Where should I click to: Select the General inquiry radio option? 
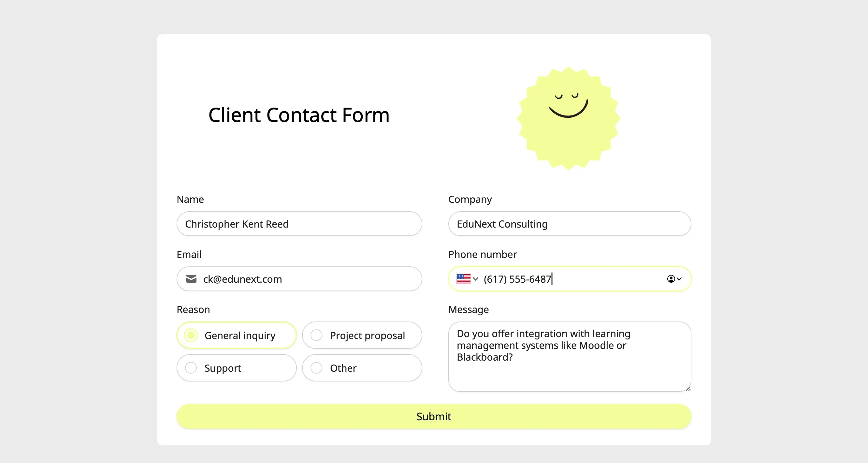click(x=237, y=335)
